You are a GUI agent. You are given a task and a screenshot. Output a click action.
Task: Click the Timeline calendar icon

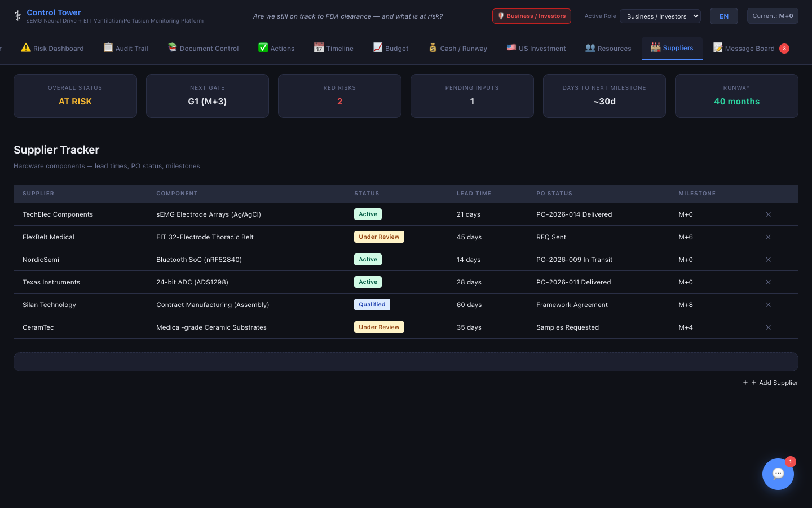click(x=319, y=48)
